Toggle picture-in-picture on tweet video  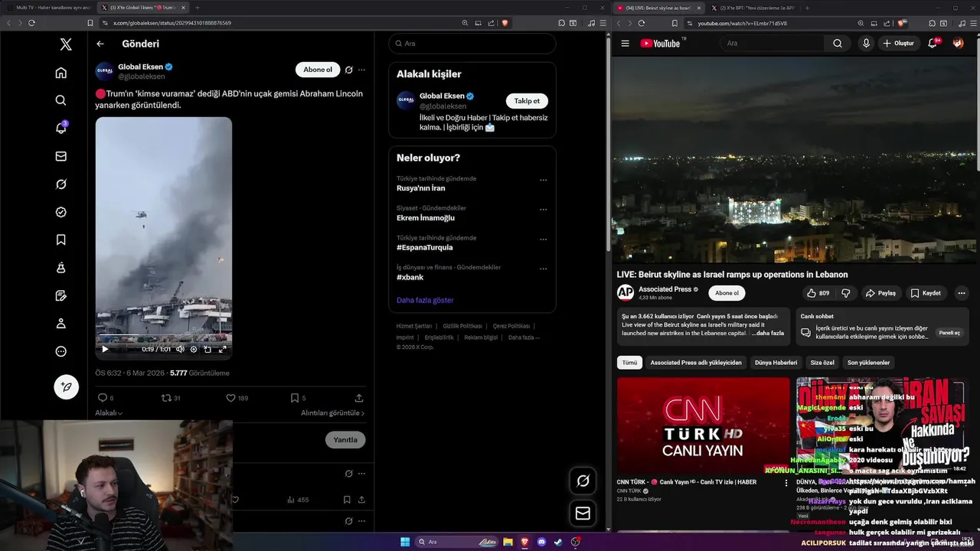(207, 349)
